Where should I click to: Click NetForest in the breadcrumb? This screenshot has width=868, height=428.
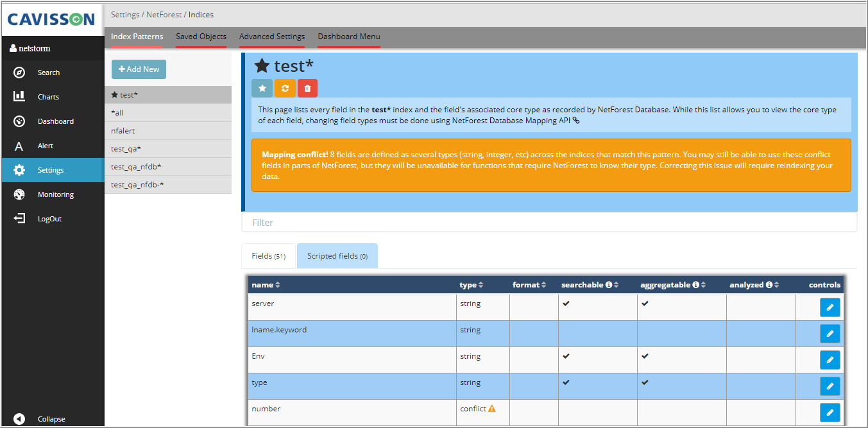coord(164,14)
